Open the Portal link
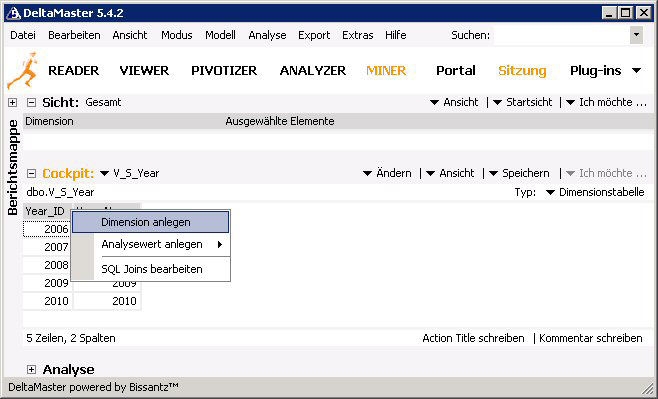 coord(456,70)
